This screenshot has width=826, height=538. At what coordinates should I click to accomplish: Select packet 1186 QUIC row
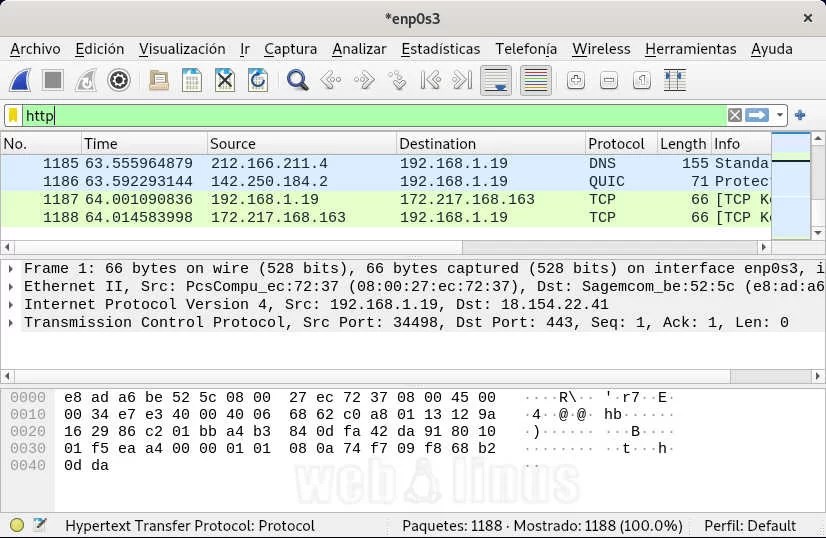click(x=386, y=181)
